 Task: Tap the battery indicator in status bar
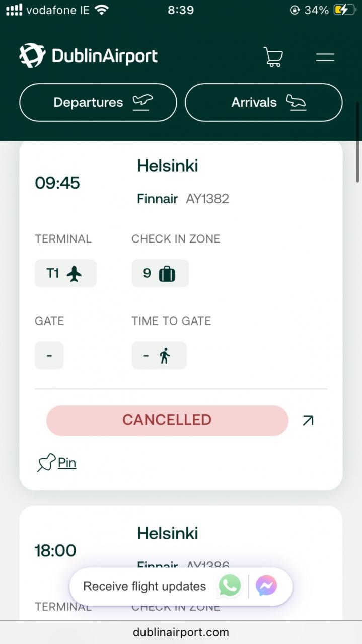pos(347,10)
